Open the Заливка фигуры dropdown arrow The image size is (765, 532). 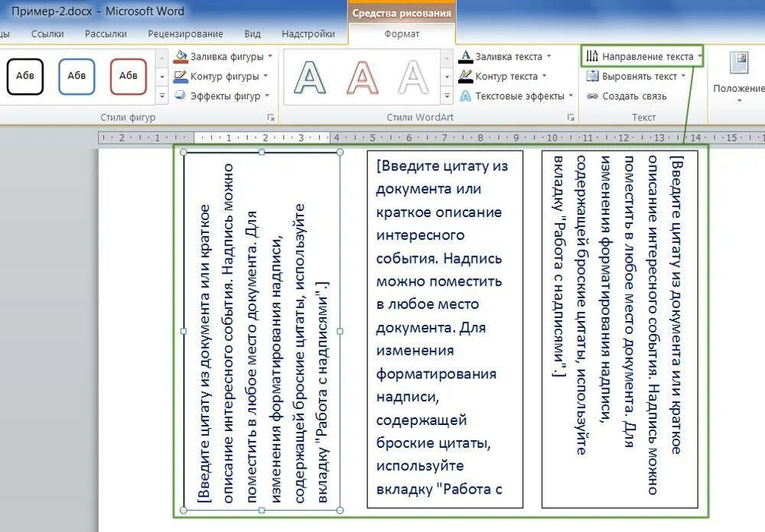(x=270, y=56)
